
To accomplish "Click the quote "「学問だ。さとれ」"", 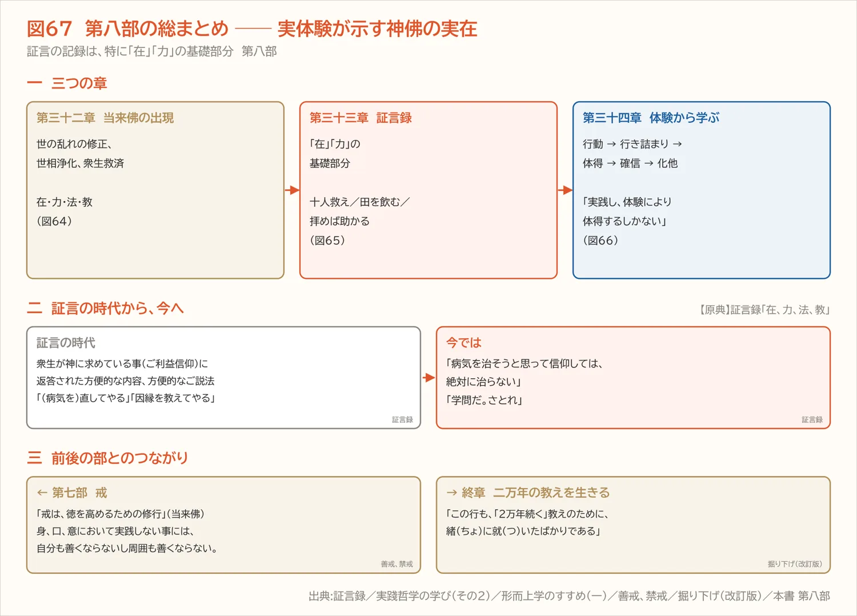I will pyautogui.click(x=484, y=400).
